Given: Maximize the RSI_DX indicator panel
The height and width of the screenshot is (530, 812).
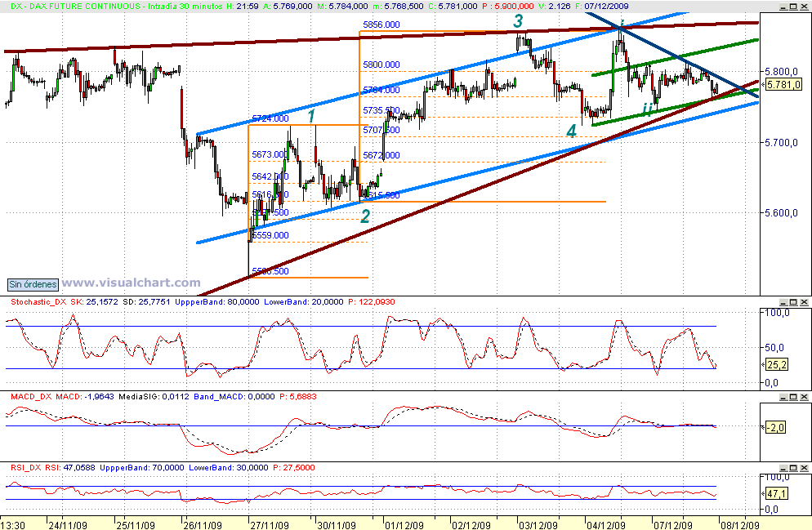Looking at the screenshot, I should (793, 467).
